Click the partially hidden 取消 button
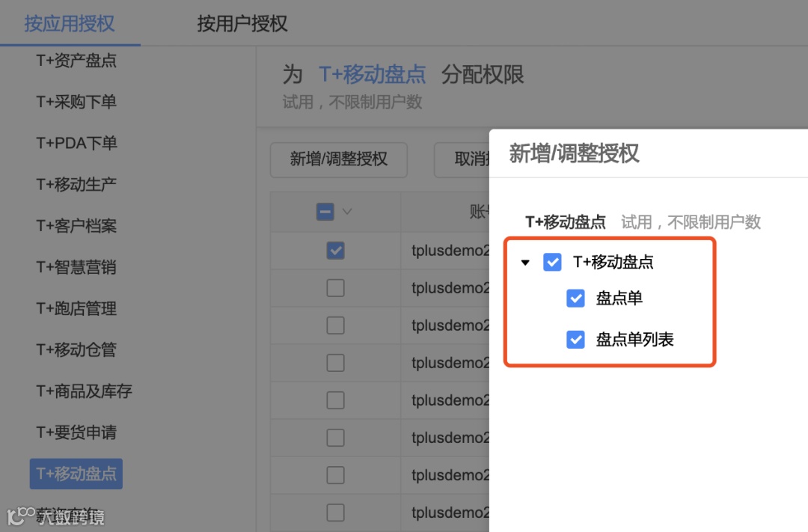The width and height of the screenshot is (808, 532). 462,160
